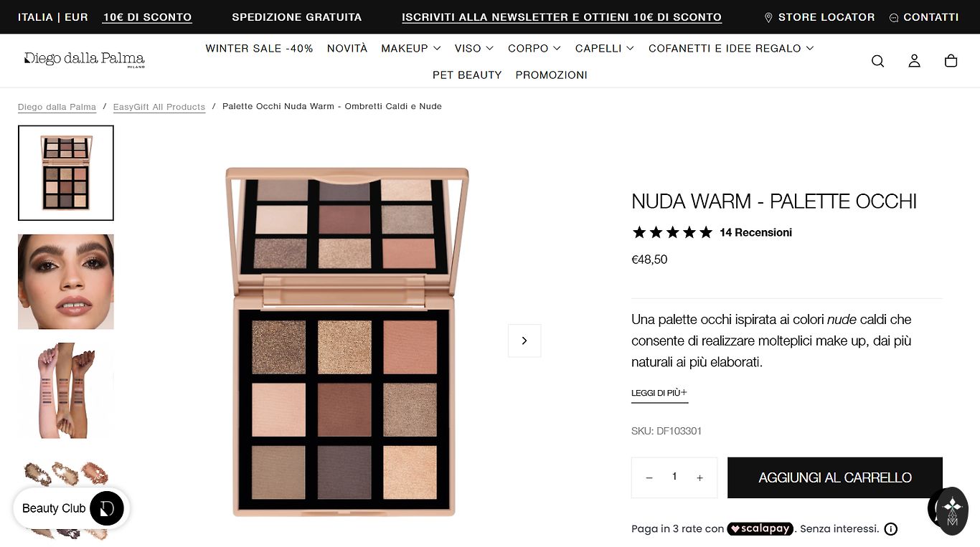The height and width of the screenshot is (547, 980).
Task: Click the Store Locator pin icon
Action: click(768, 17)
